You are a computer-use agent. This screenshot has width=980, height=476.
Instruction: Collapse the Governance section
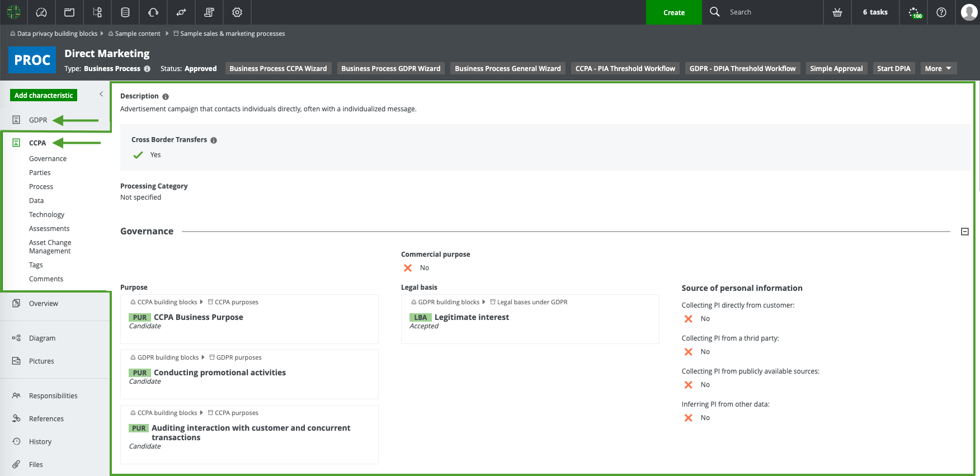click(965, 232)
